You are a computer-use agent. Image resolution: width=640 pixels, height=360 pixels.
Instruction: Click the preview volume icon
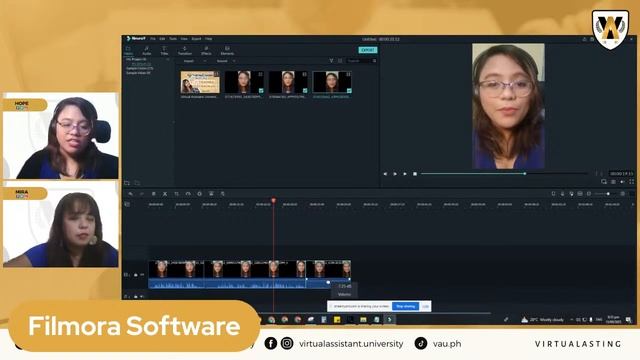622,182
